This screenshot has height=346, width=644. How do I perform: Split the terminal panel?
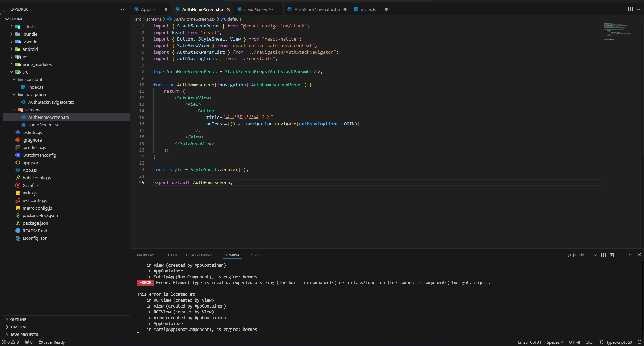tap(603, 255)
